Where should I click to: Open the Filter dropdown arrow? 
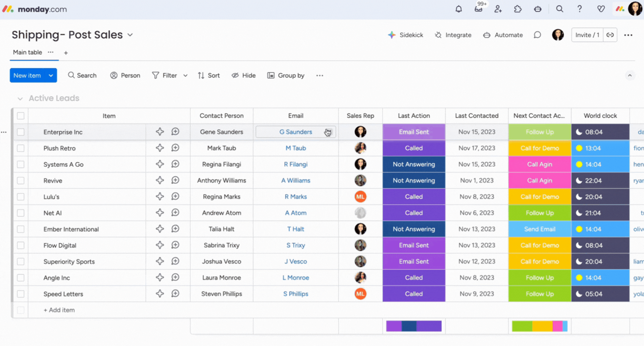point(185,76)
